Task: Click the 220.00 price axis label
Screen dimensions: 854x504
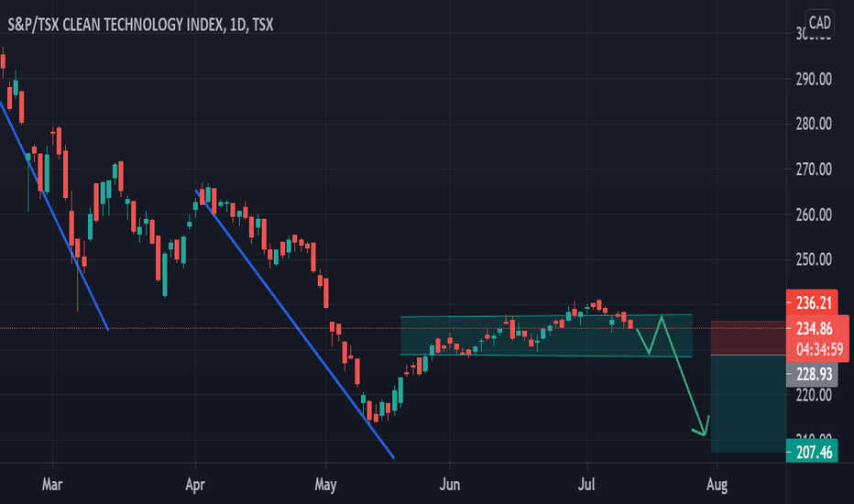Action: [x=814, y=394]
